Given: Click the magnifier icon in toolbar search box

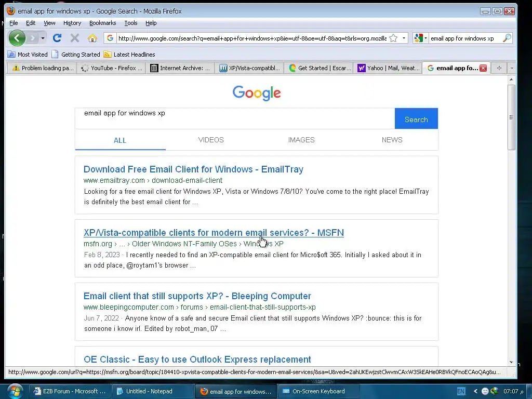Looking at the screenshot, I should (507, 38).
